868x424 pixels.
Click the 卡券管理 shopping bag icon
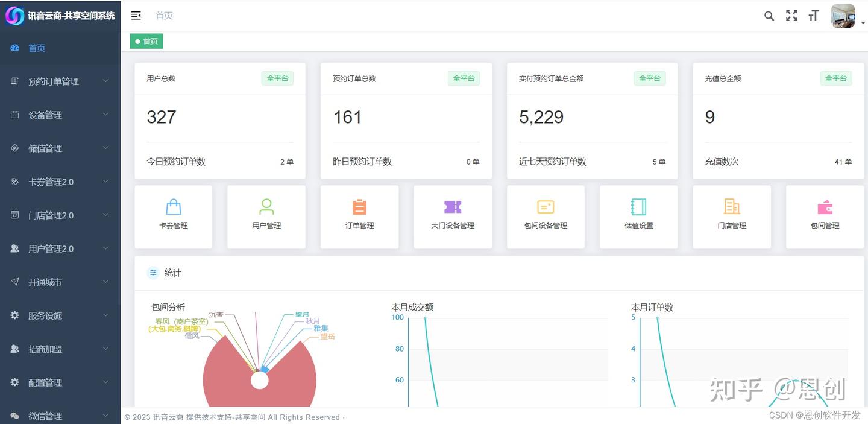point(174,207)
